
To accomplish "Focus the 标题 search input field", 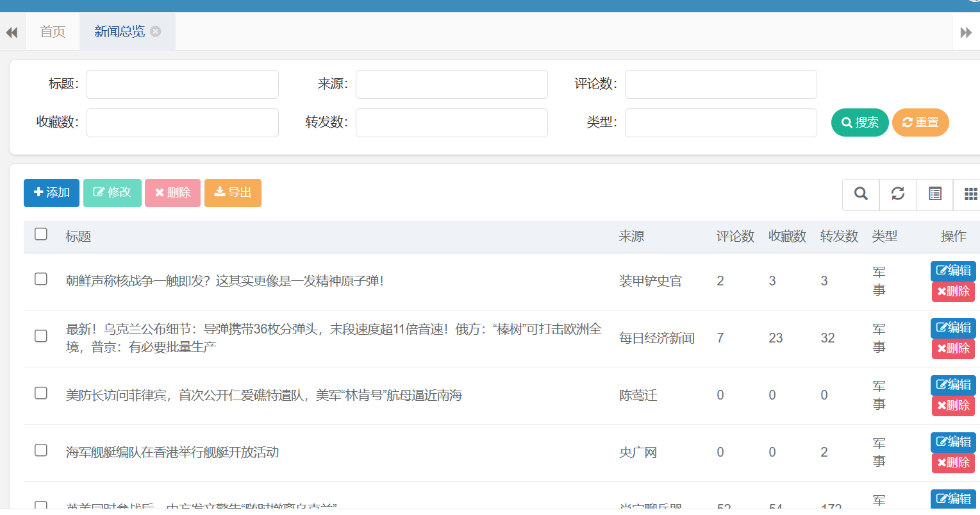I will click(183, 85).
